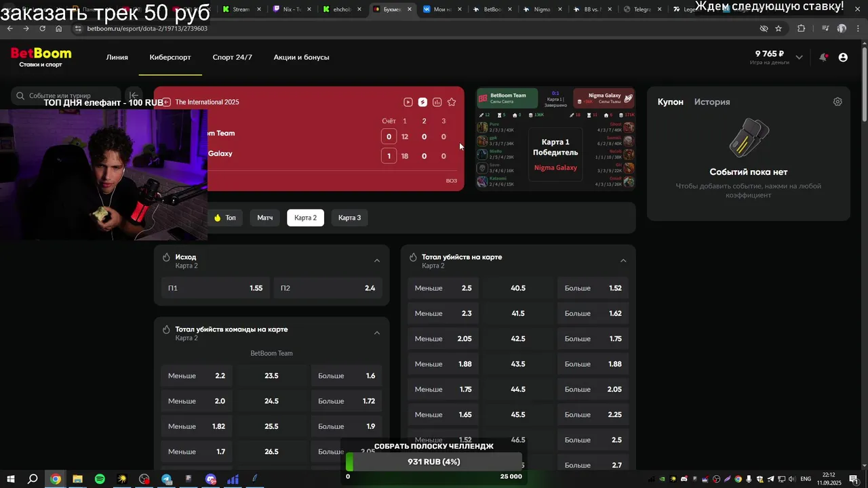Select Больше 40.5 at odds 1.52
This screenshot has width=868, height=488.
tap(593, 288)
